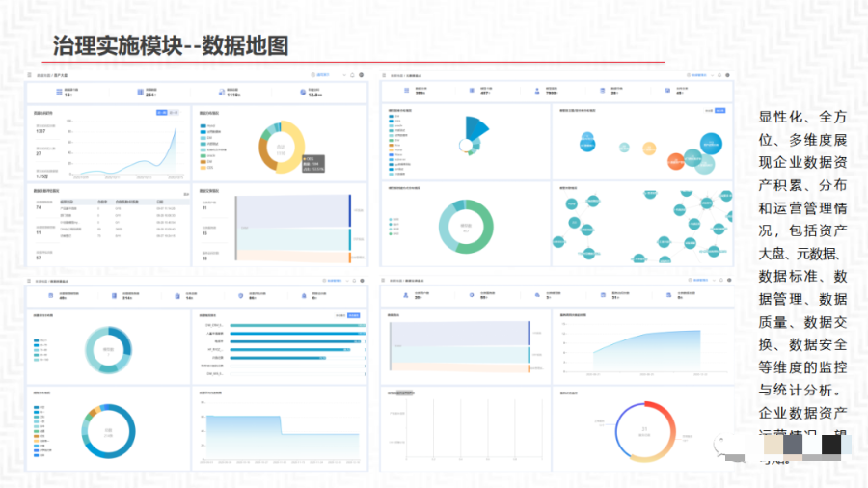Expand the user dropdown chevron in the top-left dashboard
The width and height of the screenshot is (868, 488).
344,75
